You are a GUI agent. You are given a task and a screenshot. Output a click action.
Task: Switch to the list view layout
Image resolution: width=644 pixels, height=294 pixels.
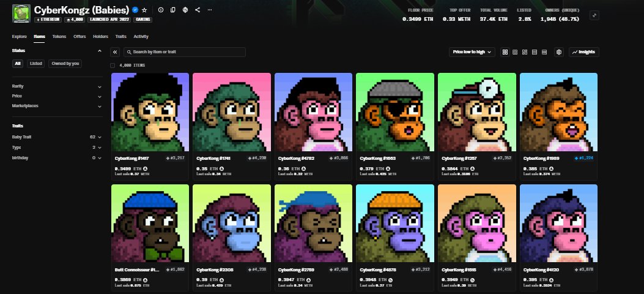pyautogui.click(x=535, y=52)
